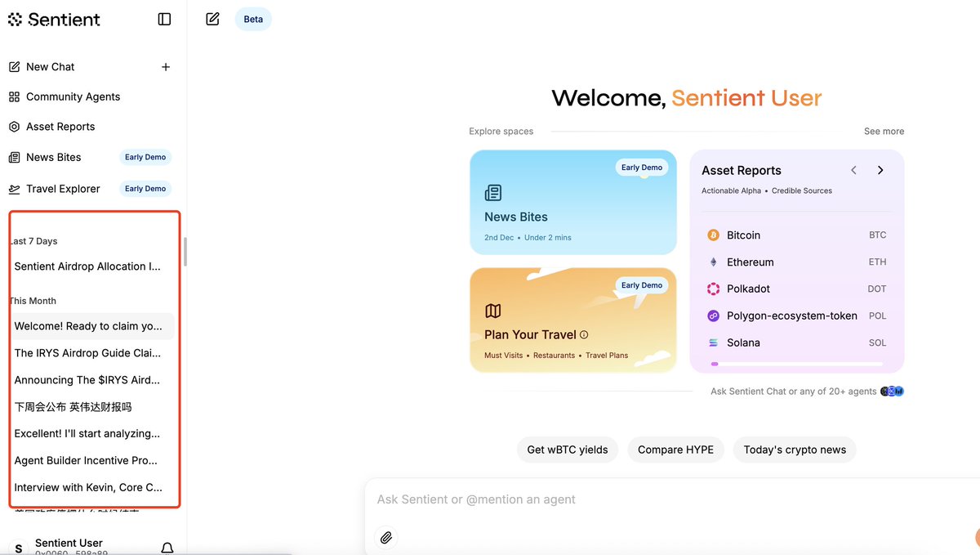Screen dimensions: 980x555
Task: Click the Sentient User account name
Action: (69, 543)
